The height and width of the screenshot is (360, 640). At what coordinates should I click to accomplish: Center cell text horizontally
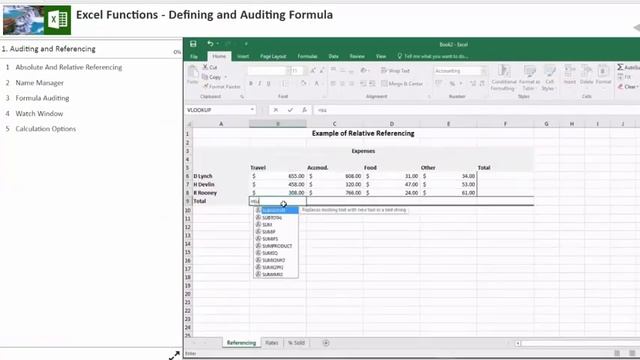[x=342, y=84]
